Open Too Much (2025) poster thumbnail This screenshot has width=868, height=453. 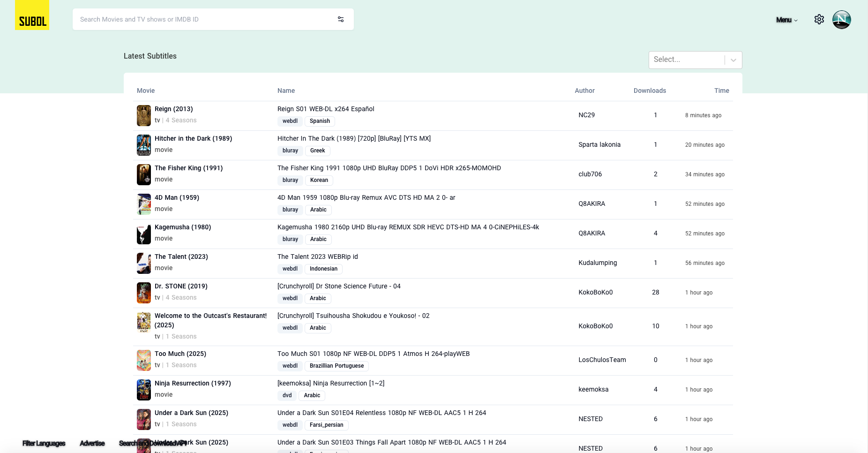coord(143,360)
